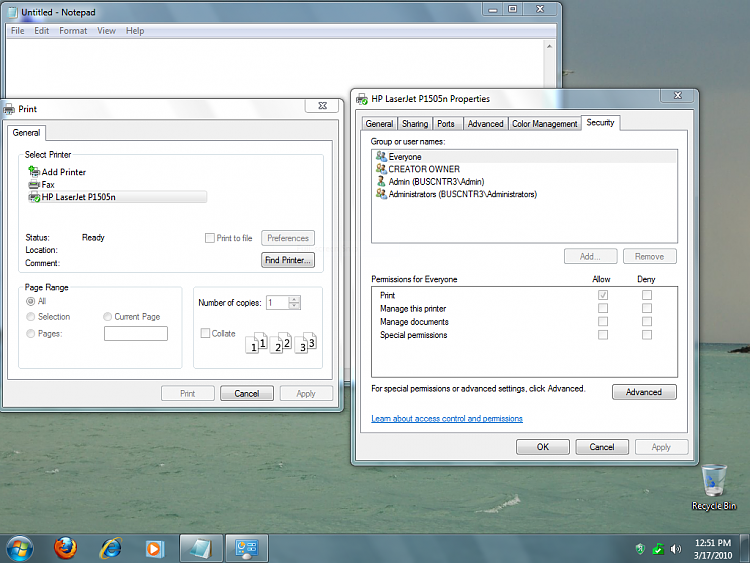Toggle the Collate checkbox

coord(205,333)
